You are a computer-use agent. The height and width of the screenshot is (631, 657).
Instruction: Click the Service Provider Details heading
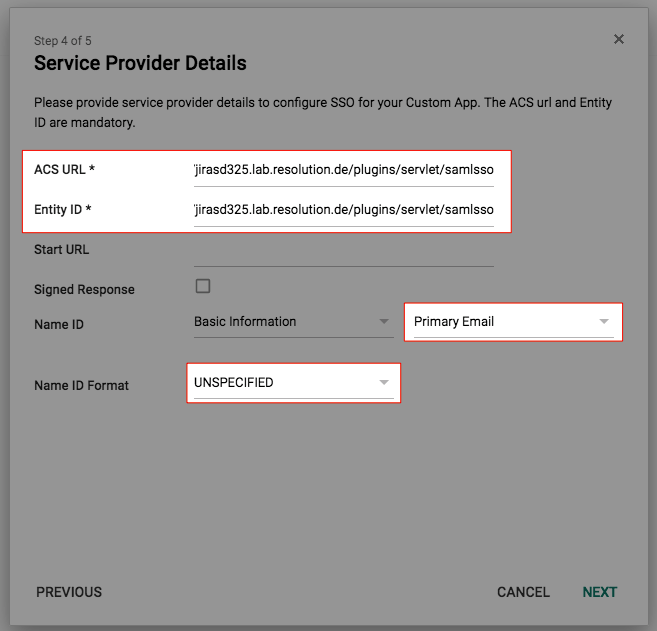[x=140, y=63]
